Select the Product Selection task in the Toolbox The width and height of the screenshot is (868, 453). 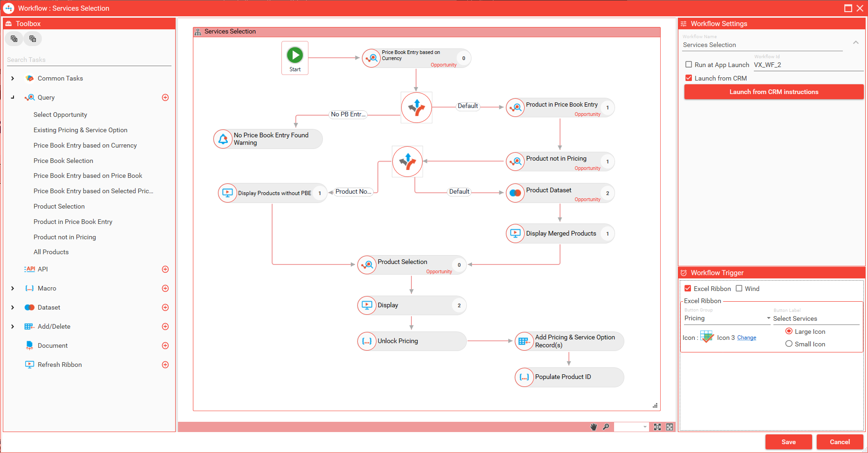point(59,206)
